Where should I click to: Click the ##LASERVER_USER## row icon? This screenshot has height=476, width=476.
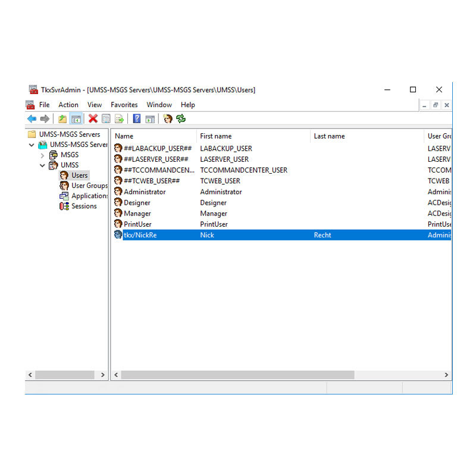pyautogui.click(x=118, y=159)
